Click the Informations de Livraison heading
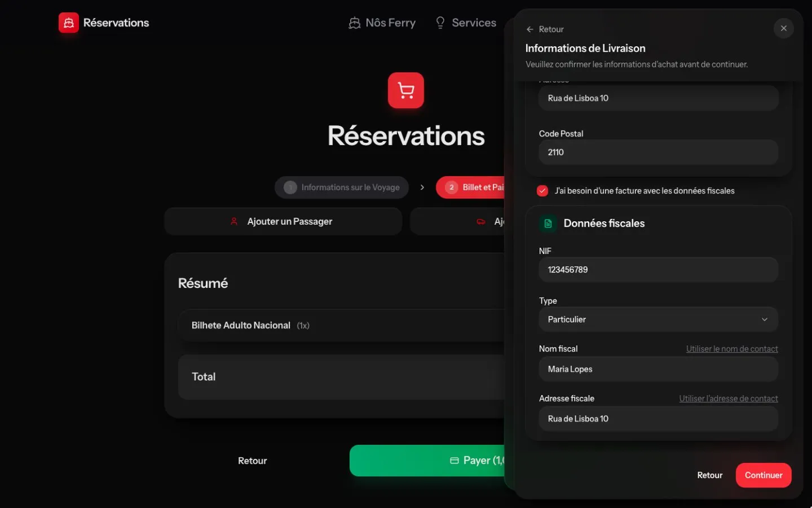Image resolution: width=812 pixels, height=508 pixels. click(585, 49)
